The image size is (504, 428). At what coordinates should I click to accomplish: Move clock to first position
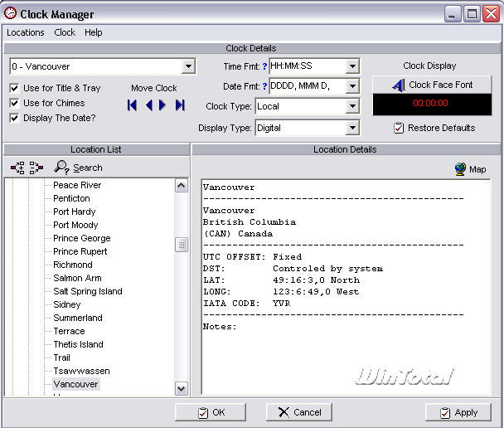(132, 105)
